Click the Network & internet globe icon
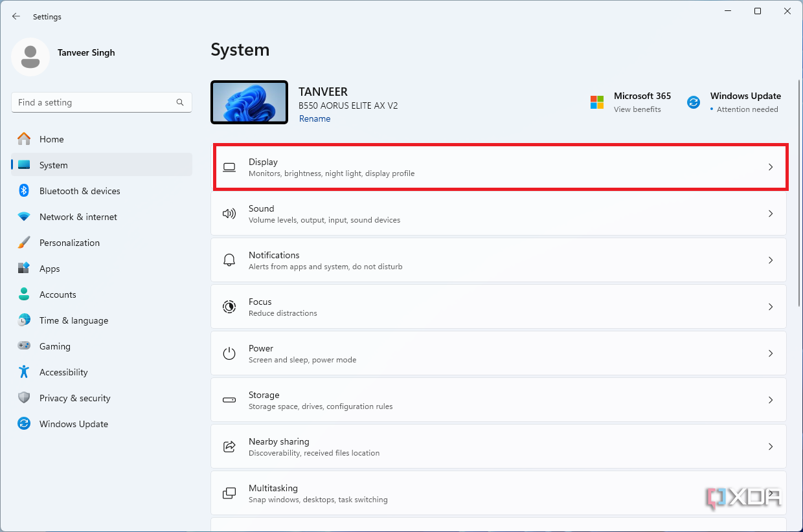The image size is (803, 532). [x=26, y=217]
